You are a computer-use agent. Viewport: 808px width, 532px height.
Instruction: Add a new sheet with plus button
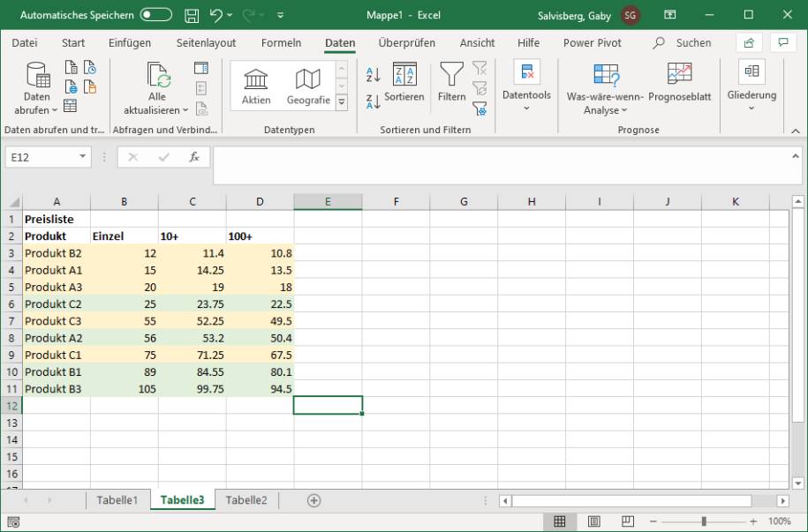(x=313, y=500)
